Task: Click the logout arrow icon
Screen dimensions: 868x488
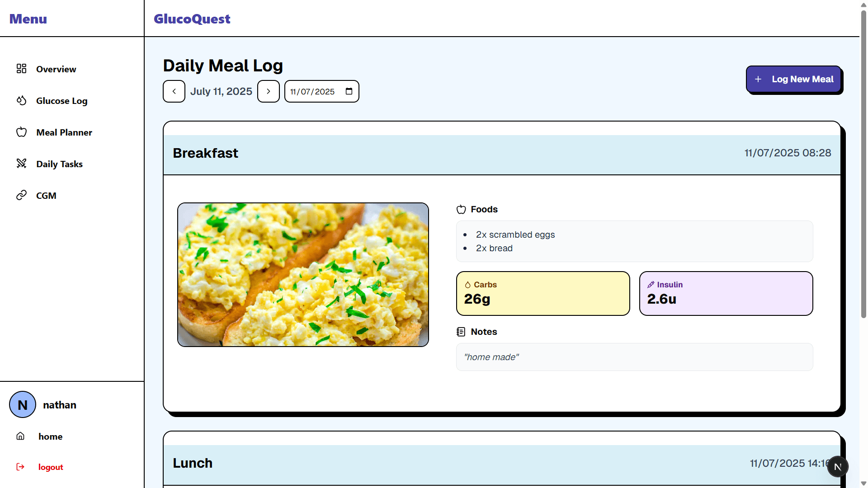Action: pyautogui.click(x=21, y=466)
